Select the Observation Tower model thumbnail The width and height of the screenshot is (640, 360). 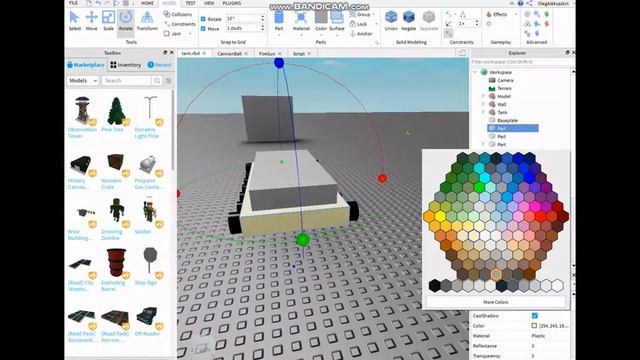(82, 110)
